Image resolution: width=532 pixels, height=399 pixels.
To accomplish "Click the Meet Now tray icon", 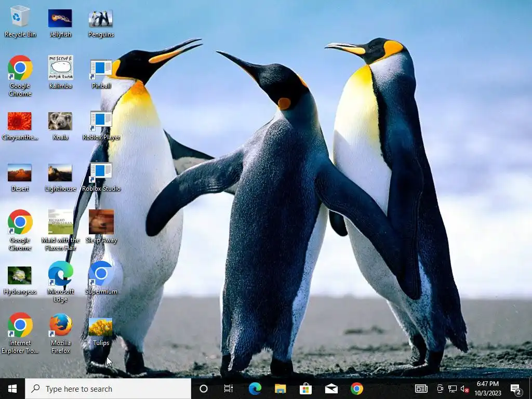I will click(x=440, y=389).
